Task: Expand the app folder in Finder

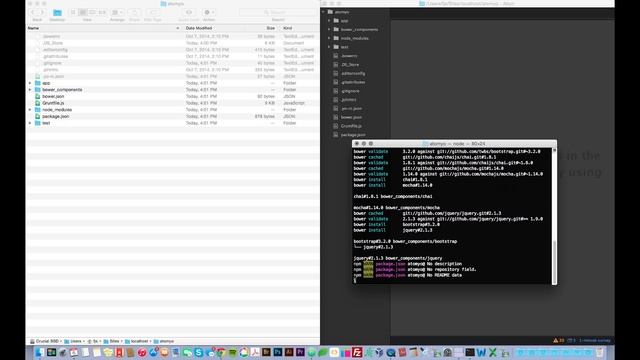Action: coord(30,83)
